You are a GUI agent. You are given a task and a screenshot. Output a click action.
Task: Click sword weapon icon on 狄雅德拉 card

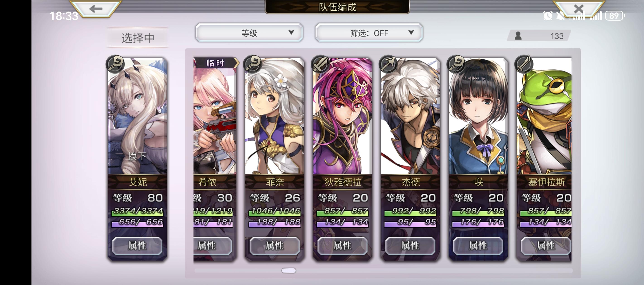(x=320, y=64)
